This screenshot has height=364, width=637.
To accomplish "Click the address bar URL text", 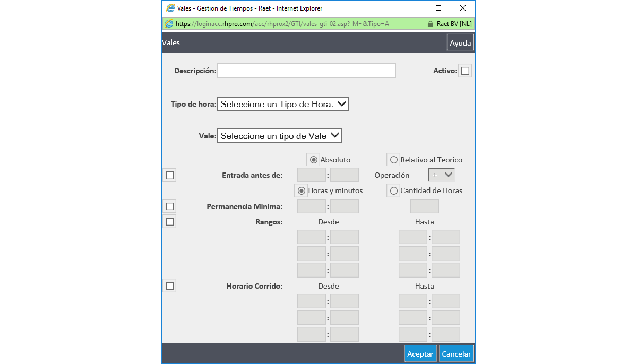I will tap(282, 24).
